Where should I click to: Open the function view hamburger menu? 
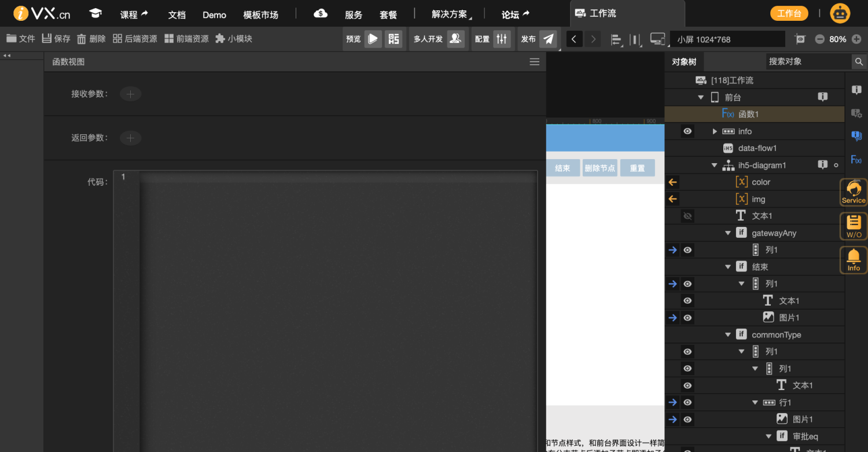pyautogui.click(x=535, y=62)
